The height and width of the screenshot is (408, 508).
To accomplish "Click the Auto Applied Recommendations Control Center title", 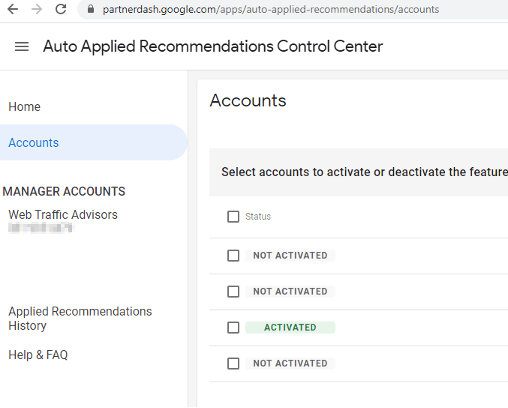I will click(x=213, y=46).
